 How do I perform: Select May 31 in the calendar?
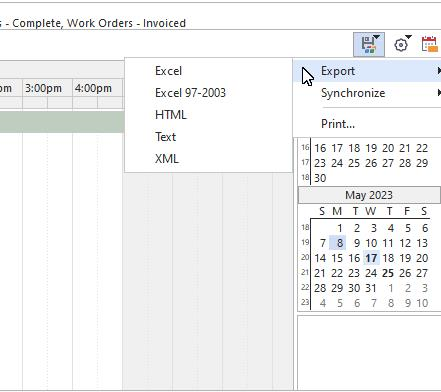click(x=371, y=288)
